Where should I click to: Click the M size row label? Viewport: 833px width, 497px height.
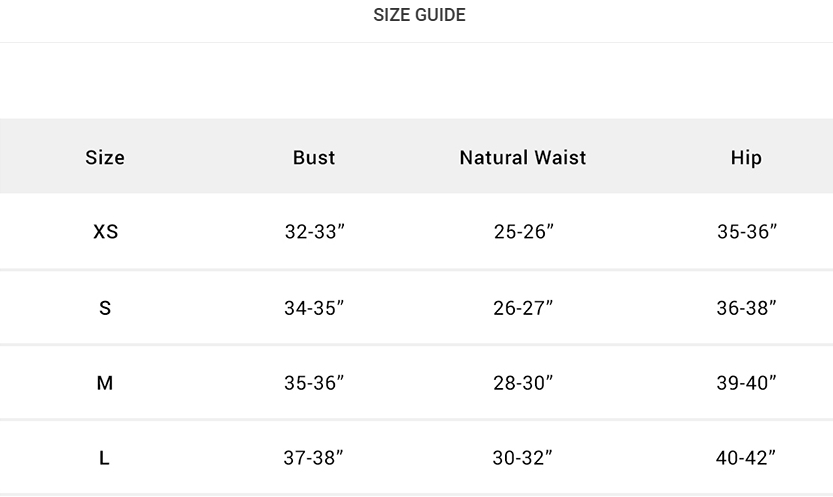click(105, 383)
